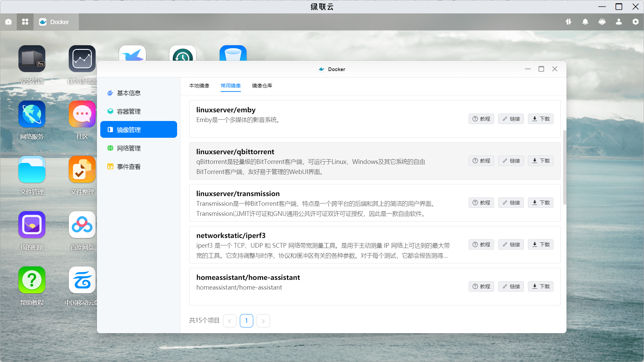Select 容器管理 in the Docker sidebar

(x=129, y=111)
